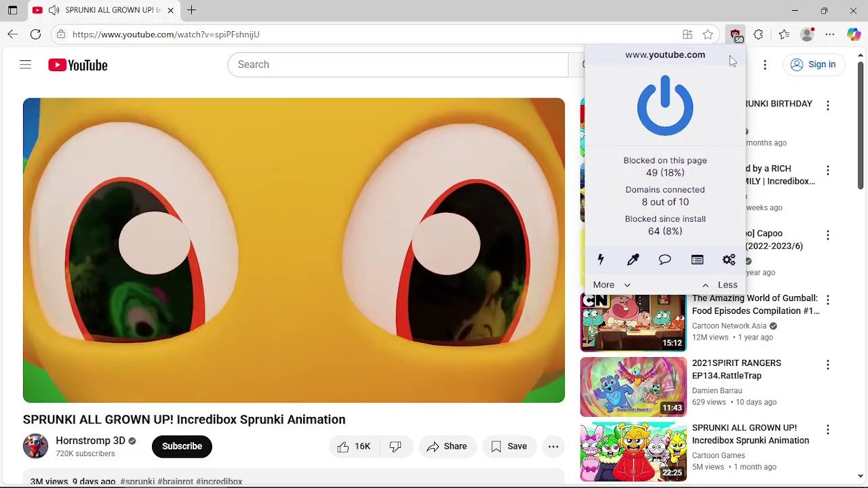The width and height of the screenshot is (868, 488).
Task: Save the video to a playlist
Action: click(x=509, y=446)
